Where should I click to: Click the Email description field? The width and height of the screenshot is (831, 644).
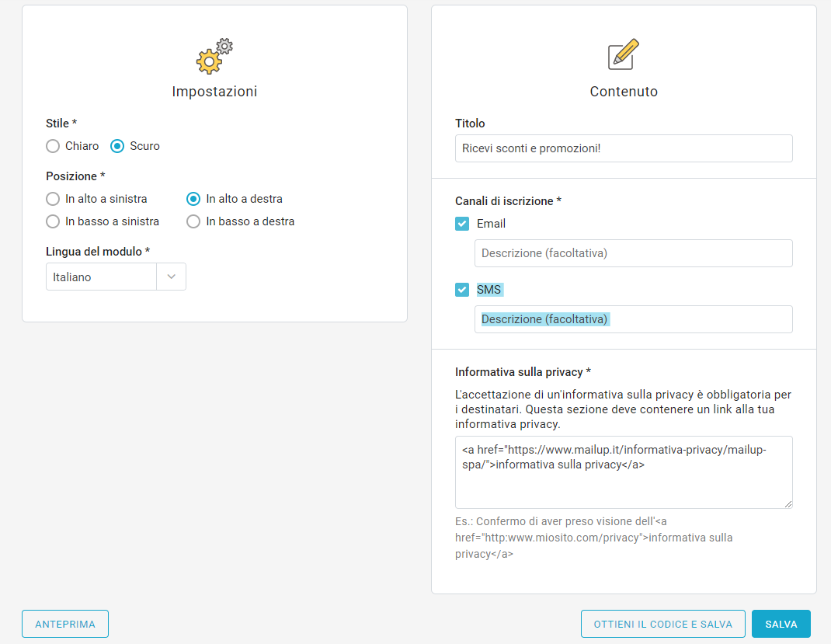click(633, 253)
